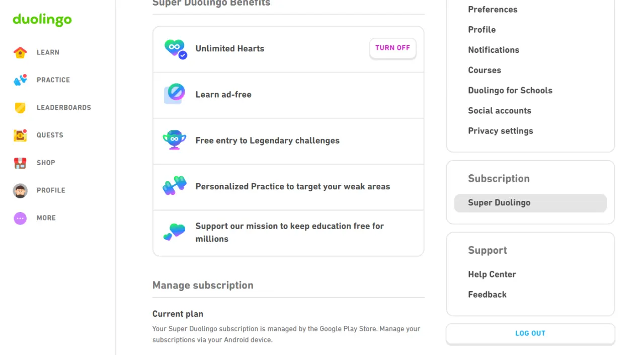Go to Notifications settings
Image resolution: width=644 pixels, height=355 pixels.
(494, 50)
